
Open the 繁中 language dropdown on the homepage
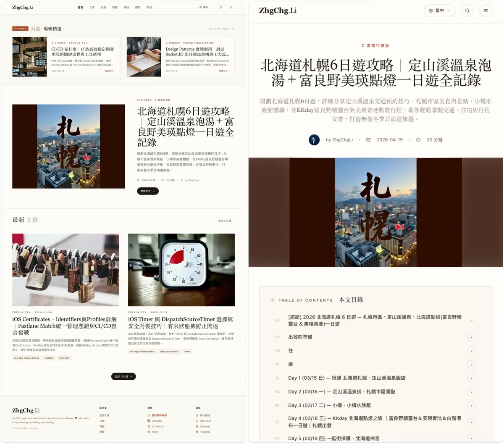205,7
